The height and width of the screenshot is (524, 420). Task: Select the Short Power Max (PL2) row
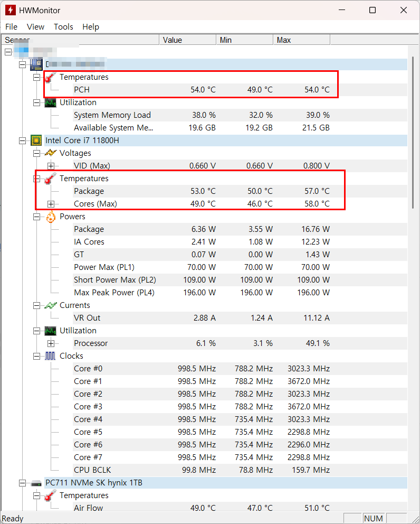click(240, 280)
